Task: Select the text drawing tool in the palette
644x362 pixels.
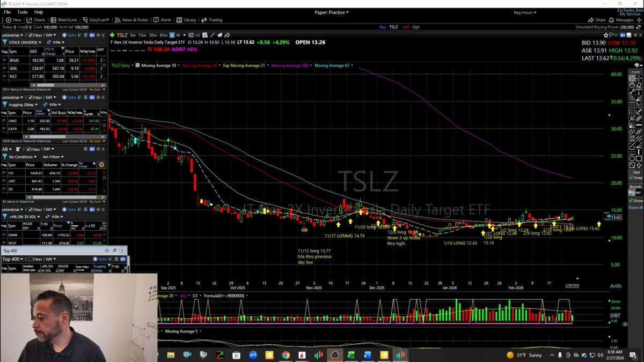Action: [x=638, y=92]
